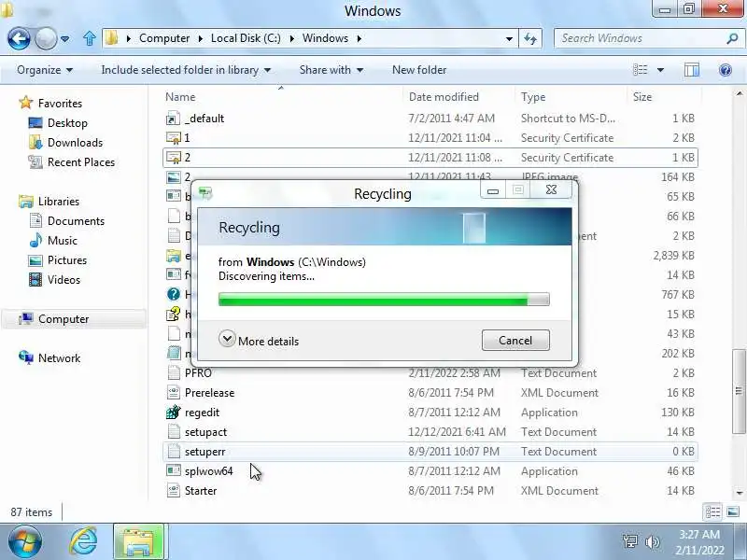Refresh the folder view
The image size is (747, 560).
click(x=530, y=38)
